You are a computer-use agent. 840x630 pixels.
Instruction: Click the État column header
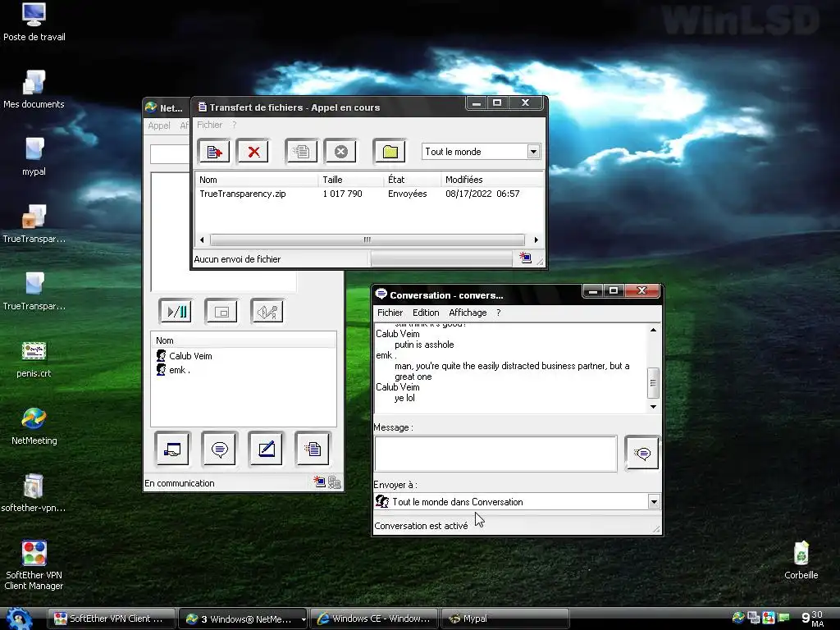412,180
